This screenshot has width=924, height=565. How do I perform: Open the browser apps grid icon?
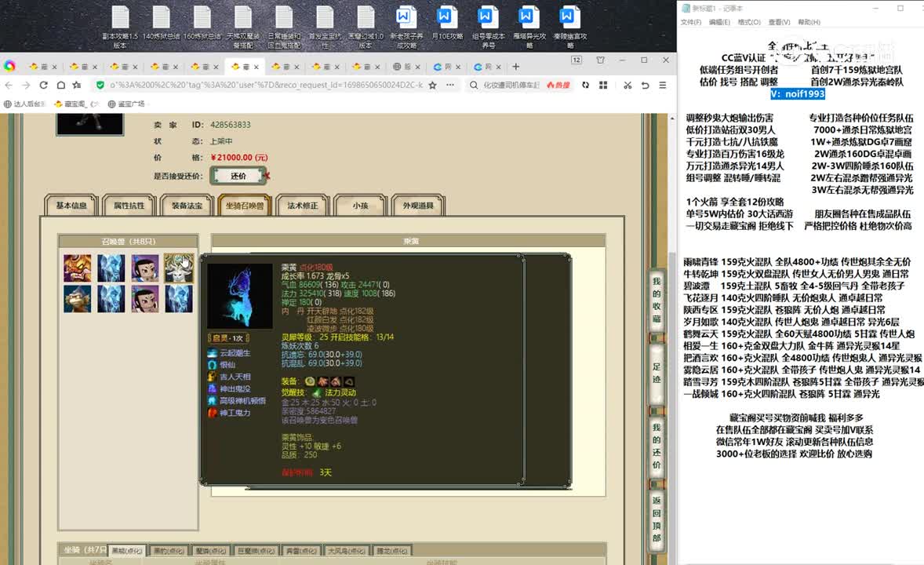pyautogui.click(x=603, y=86)
